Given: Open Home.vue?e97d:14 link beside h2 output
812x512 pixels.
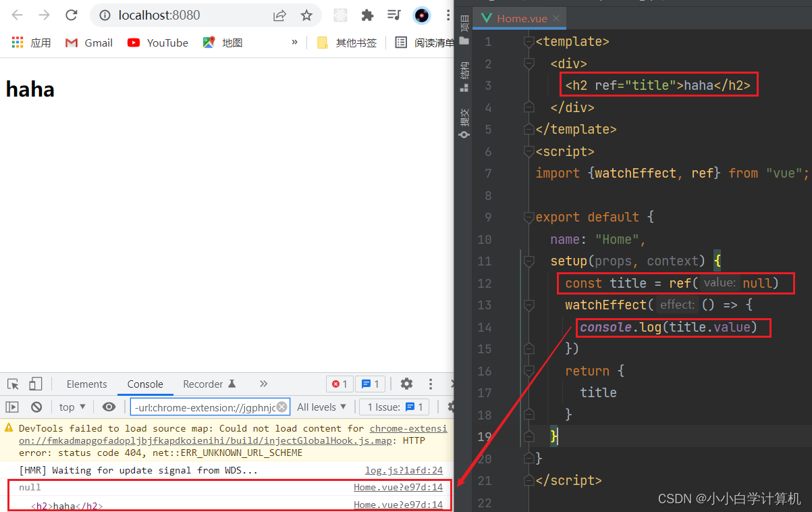Looking at the screenshot, I should (398, 505).
